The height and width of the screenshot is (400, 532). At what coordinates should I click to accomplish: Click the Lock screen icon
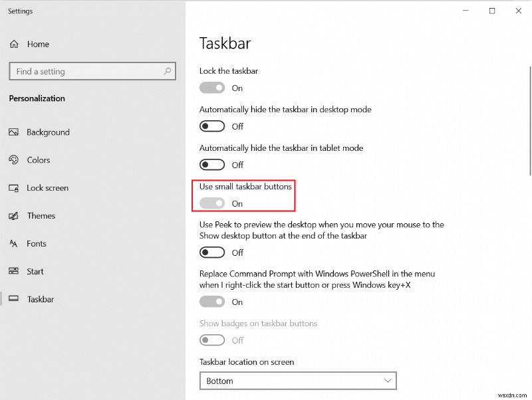tap(13, 188)
